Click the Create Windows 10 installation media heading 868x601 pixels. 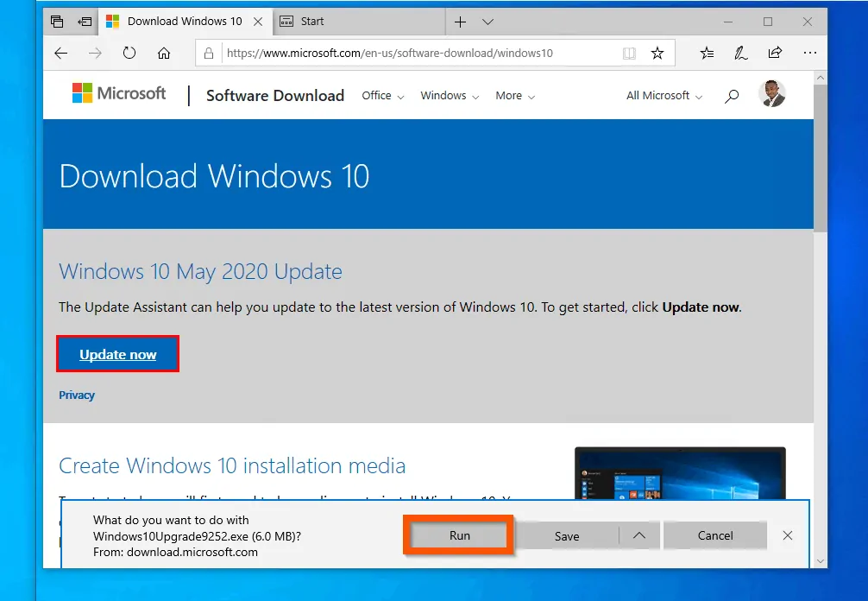[232, 465]
